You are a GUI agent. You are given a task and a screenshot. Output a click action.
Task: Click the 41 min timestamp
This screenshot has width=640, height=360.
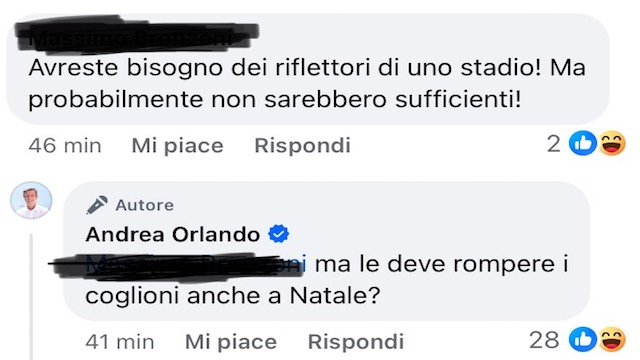[120, 342]
